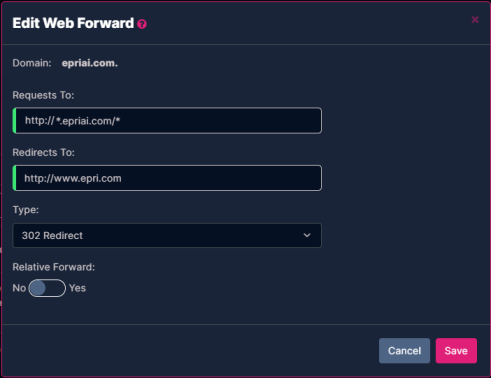Click the Requests To URL field
491x379 pixels.
(167, 121)
